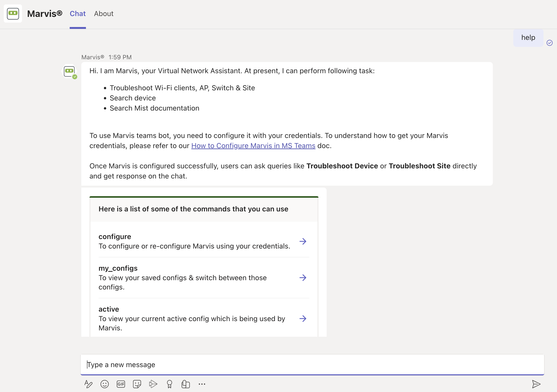Screen dimensions: 557x392
Task: Click the message seen status checkmark
Action: 549,43
